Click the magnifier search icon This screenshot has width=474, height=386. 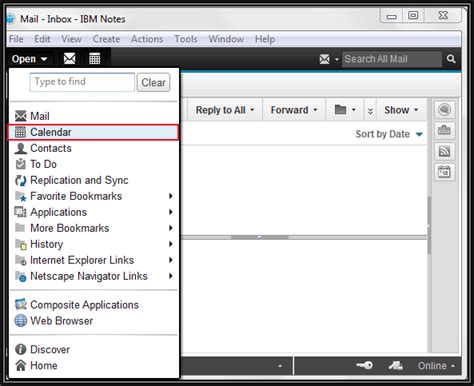(451, 59)
